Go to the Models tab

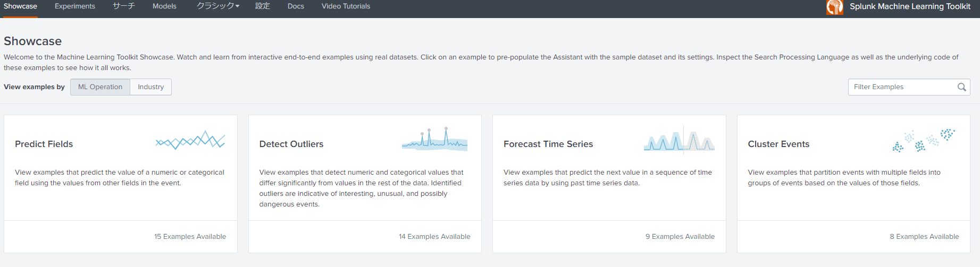click(x=164, y=6)
